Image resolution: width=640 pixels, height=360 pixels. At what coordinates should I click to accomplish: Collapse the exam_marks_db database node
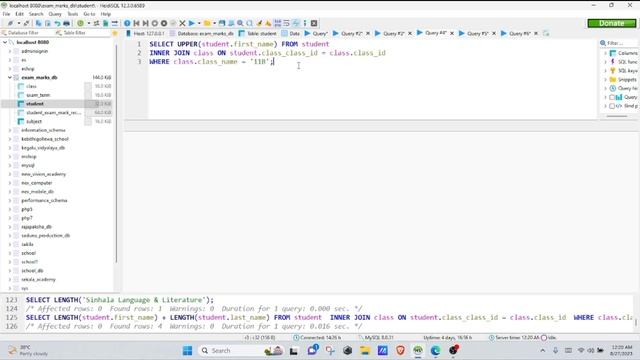pos(10,77)
